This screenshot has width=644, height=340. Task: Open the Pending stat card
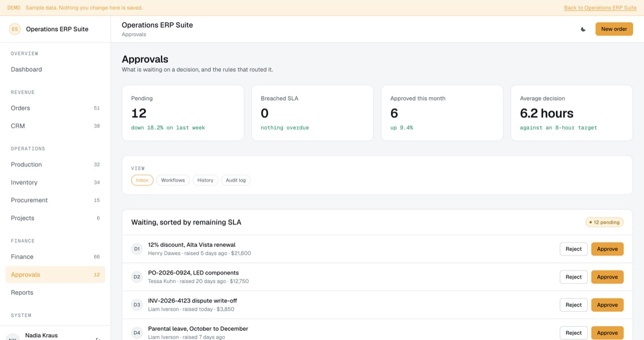(183, 113)
